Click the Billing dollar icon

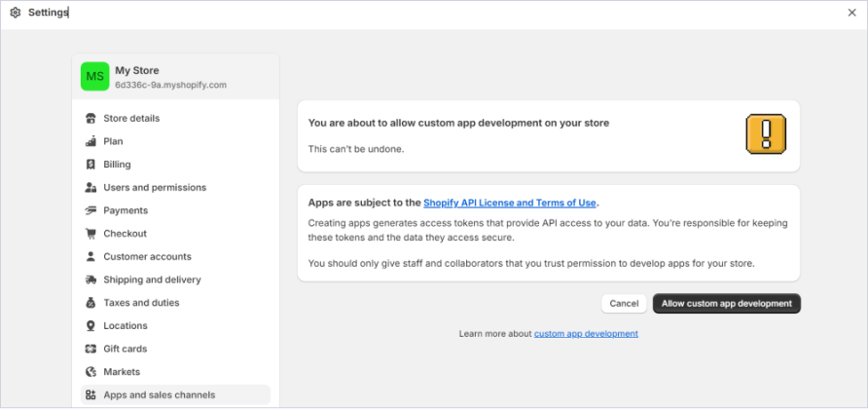[91, 165]
